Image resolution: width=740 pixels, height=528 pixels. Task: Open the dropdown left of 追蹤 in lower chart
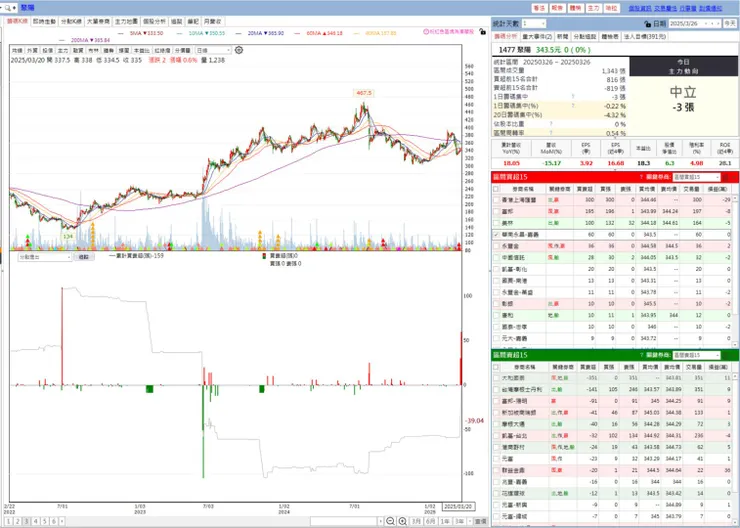[x=45, y=257]
